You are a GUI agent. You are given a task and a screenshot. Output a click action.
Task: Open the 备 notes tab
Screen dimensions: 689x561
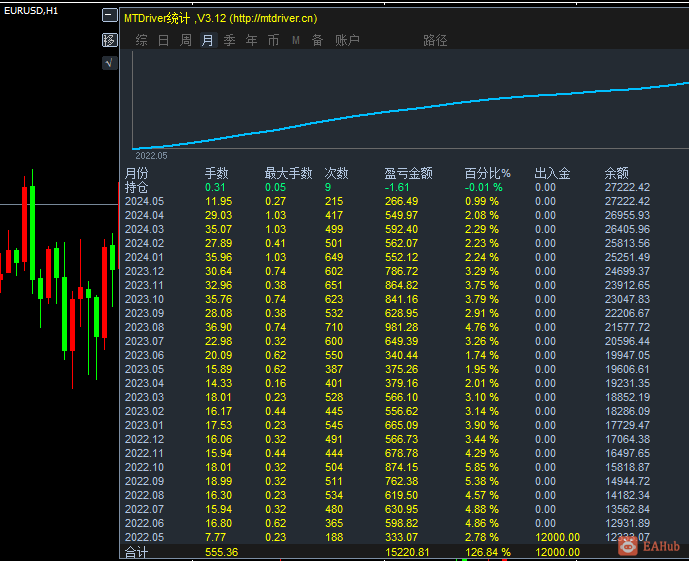[317, 40]
